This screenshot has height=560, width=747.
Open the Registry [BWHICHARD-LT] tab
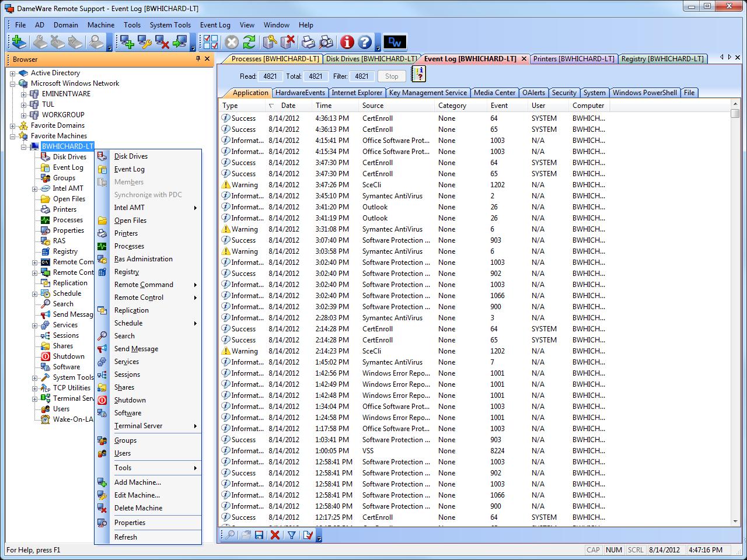tap(662, 59)
